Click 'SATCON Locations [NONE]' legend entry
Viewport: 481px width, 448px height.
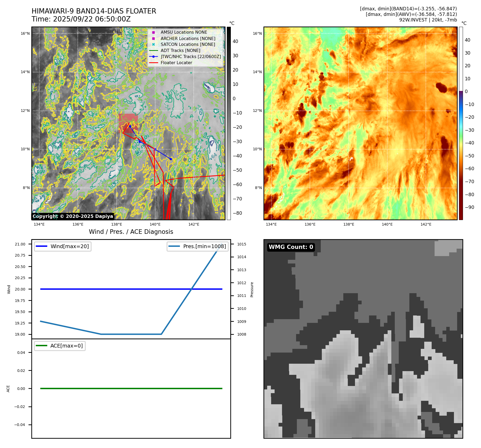pyautogui.click(x=188, y=44)
